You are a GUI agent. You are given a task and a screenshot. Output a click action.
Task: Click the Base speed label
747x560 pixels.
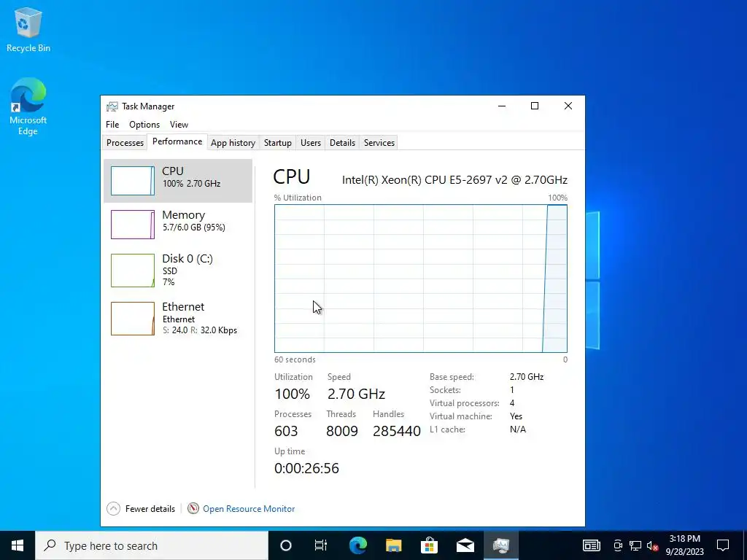pos(452,377)
